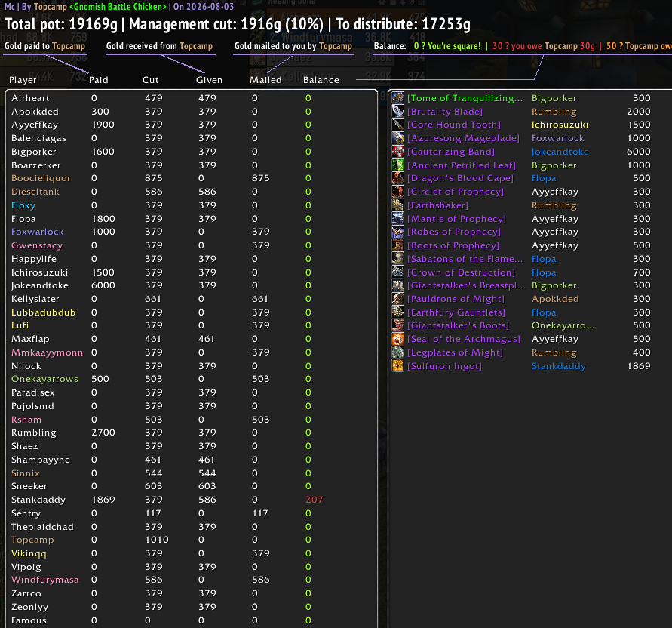Click Stankdaddy's red 207 balance
Screen dimensions: 672x628
click(x=315, y=500)
